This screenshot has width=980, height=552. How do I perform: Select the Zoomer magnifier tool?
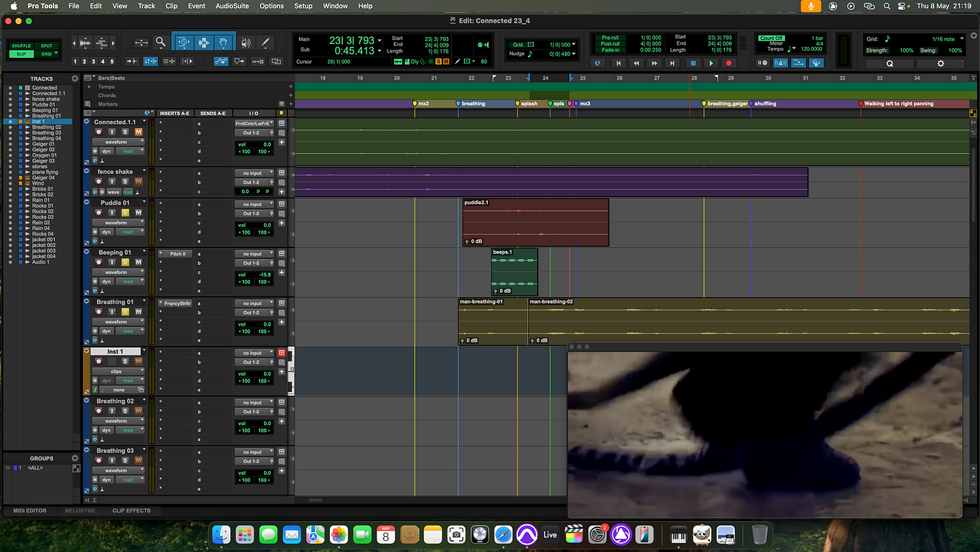pyautogui.click(x=160, y=43)
